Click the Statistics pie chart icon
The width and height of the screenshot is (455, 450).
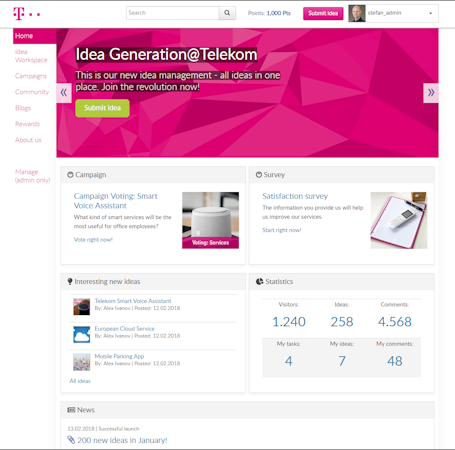(x=259, y=281)
